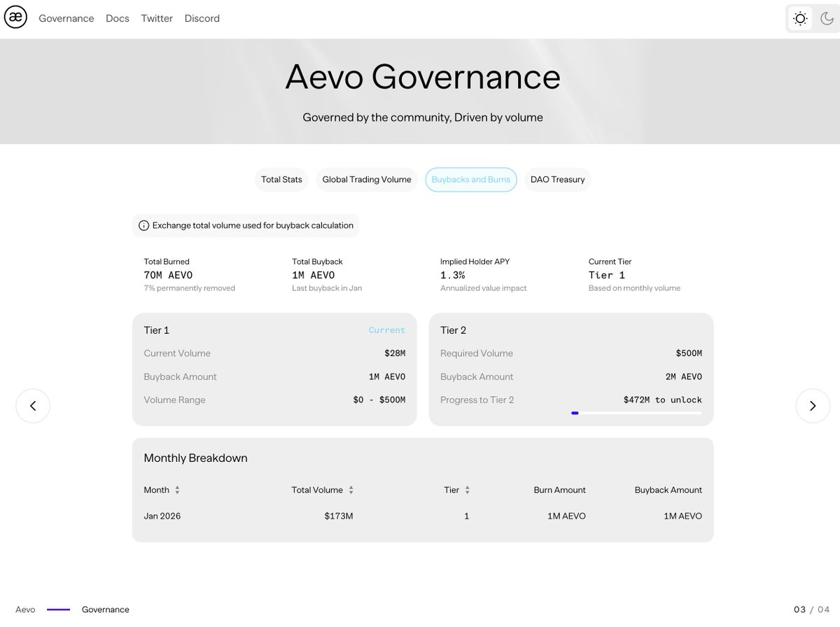Click the $28M Current Volume value
Image resolution: width=840 pixels, height=627 pixels.
(395, 353)
